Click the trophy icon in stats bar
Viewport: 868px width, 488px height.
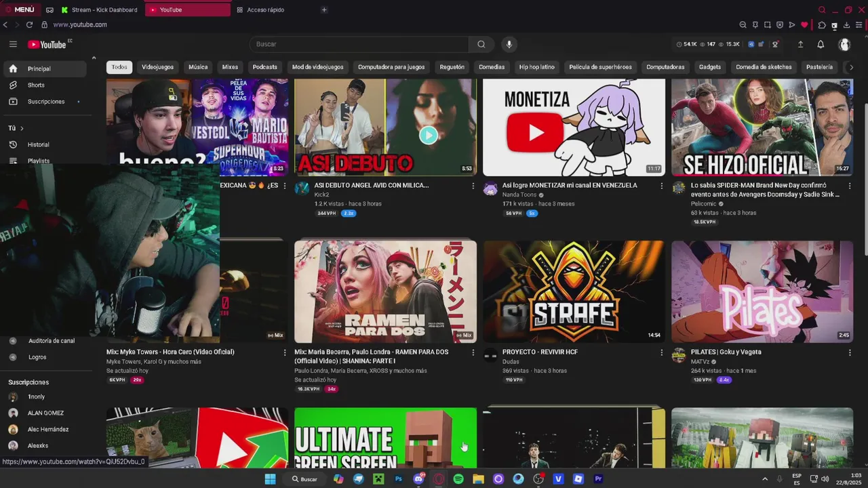[775, 44]
